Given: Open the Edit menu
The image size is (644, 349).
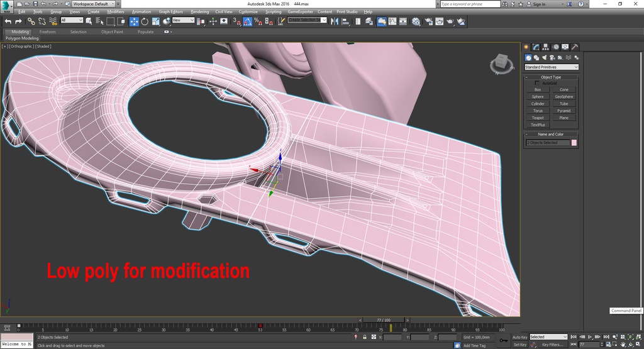Looking at the screenshot, I should point(22,11).
